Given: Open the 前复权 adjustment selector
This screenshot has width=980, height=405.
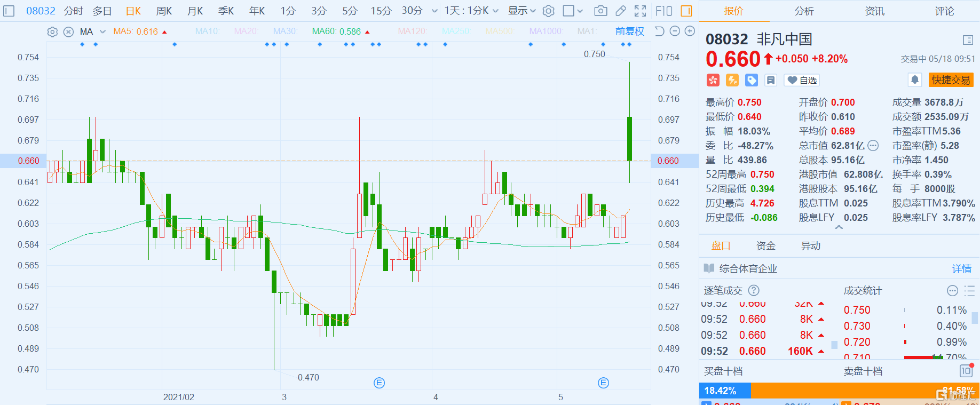Looking at the screenshot, I should point(630,31).
